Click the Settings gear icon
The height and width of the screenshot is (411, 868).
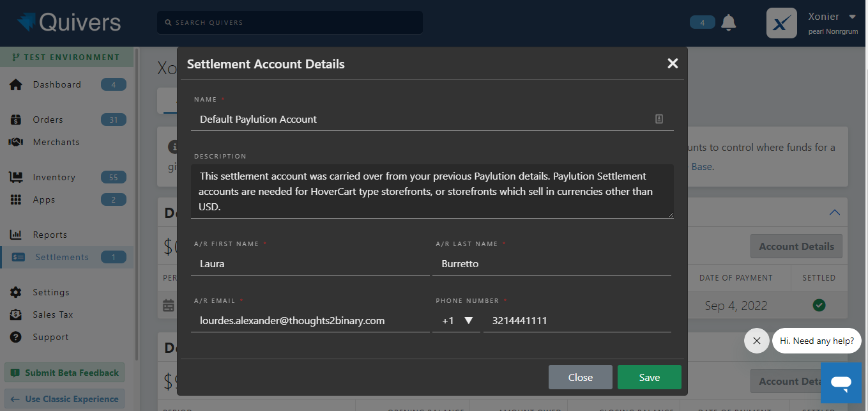click(x=16, y=292)
